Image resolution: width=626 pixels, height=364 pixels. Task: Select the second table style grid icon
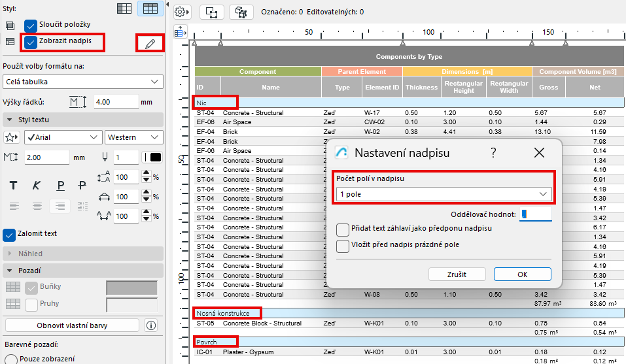point(150,8)
